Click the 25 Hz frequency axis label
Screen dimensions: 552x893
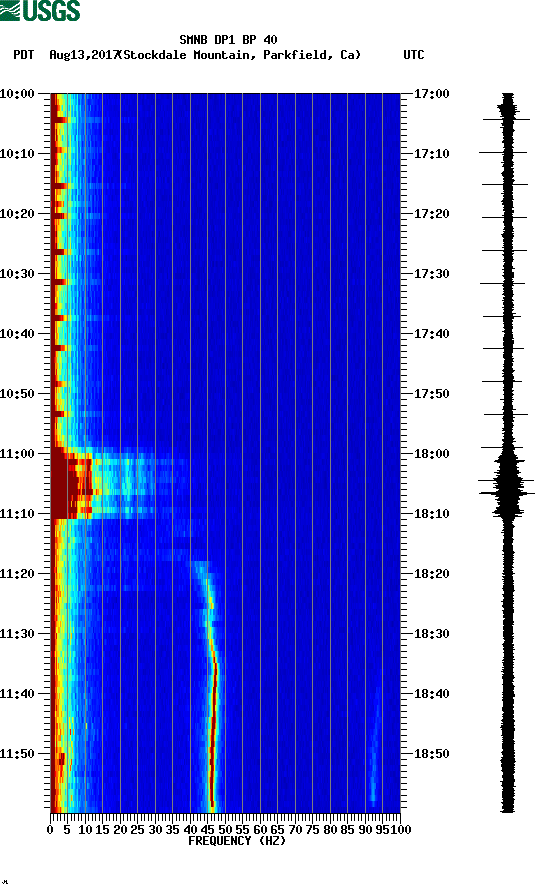[x=137, y=830]
